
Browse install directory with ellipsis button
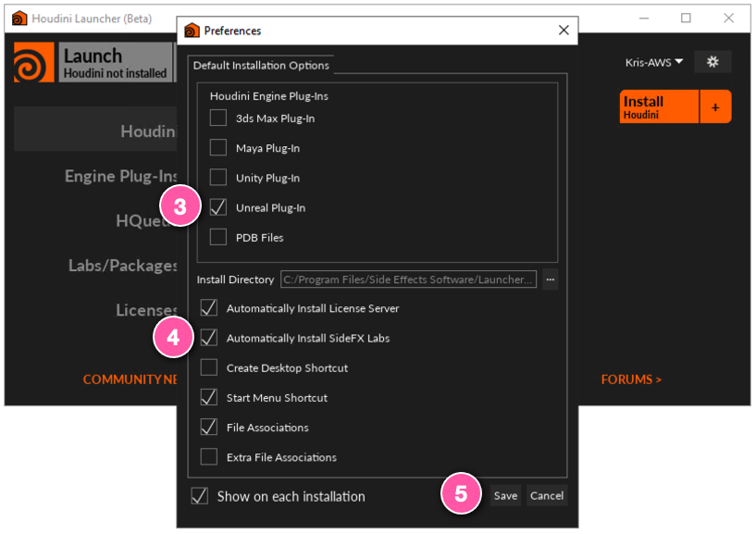[551, 279]
